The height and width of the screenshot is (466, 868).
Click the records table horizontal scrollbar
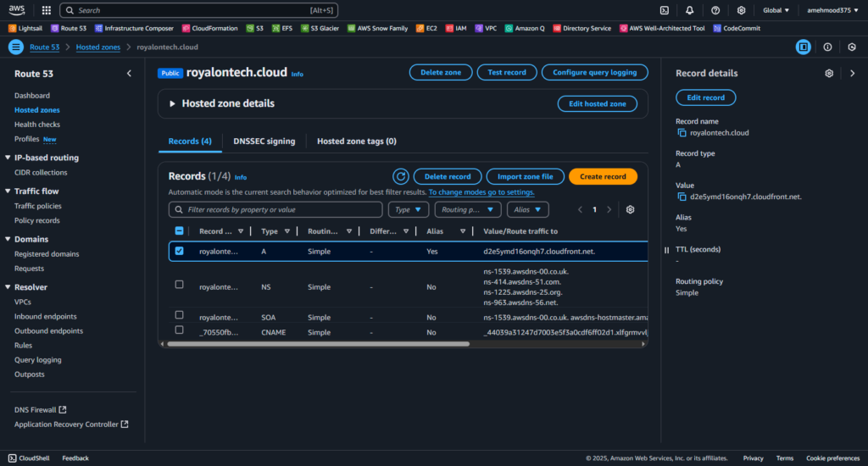click(x=319, y=344)
